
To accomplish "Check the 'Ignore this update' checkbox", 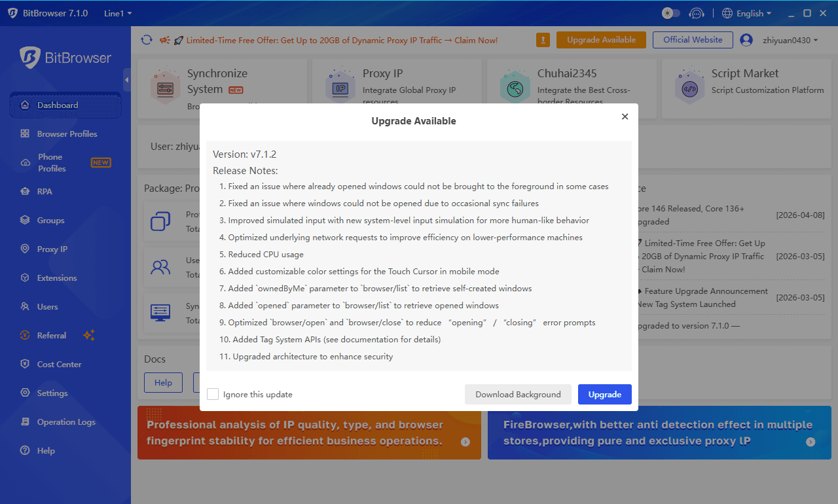I will pos(213,394).
